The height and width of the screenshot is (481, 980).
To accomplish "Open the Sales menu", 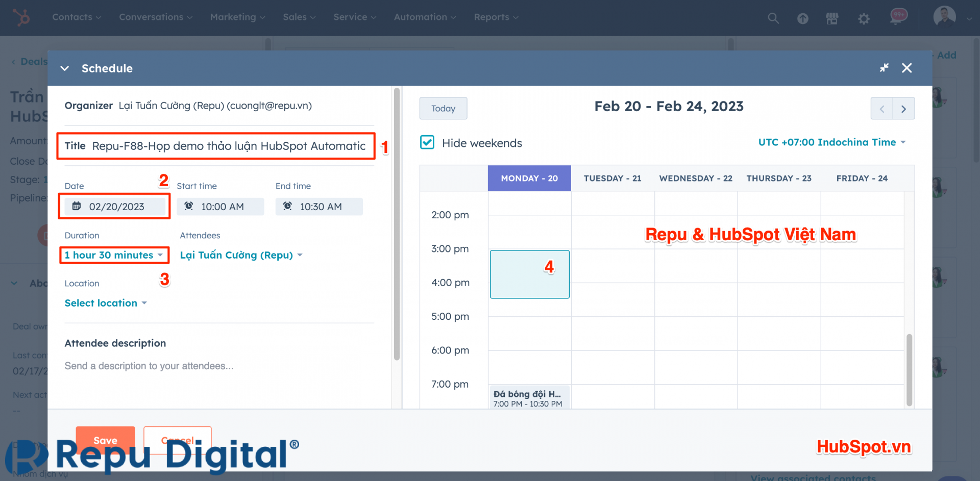I will [x=299, y=17].
